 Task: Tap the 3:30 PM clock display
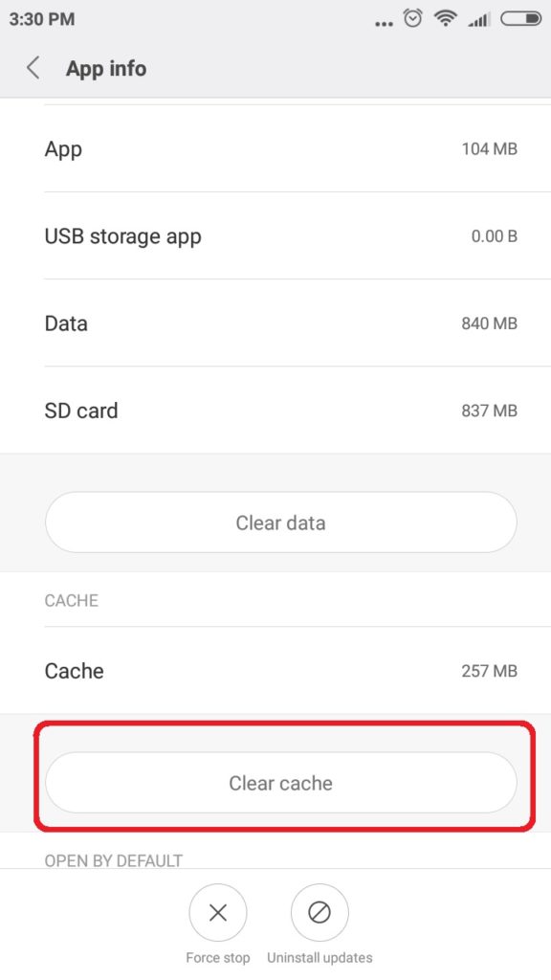click(x=42, y=19)
